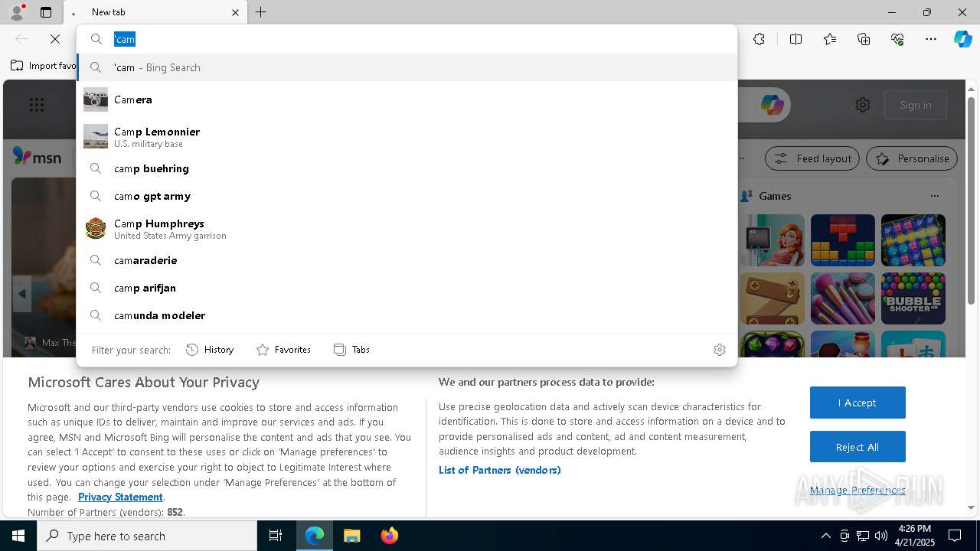980x551 pixels.
Task: Open the block puzzle game thumbnail
Action: [843, 240]
